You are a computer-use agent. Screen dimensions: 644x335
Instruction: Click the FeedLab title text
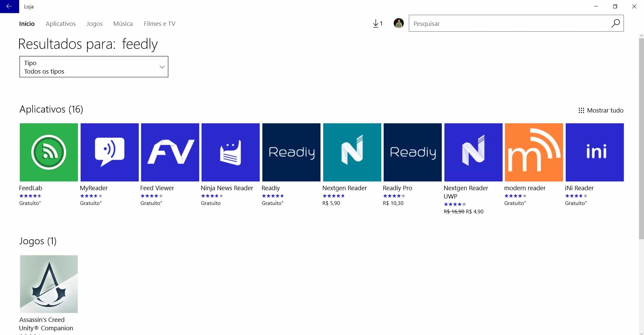point(31,188)
